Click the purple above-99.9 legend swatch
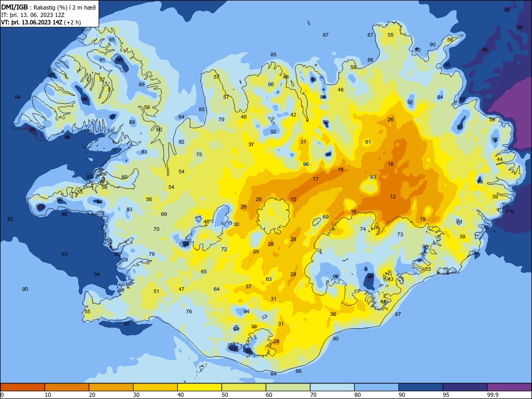The image size is (532, 399). click(x=509, y=387)
